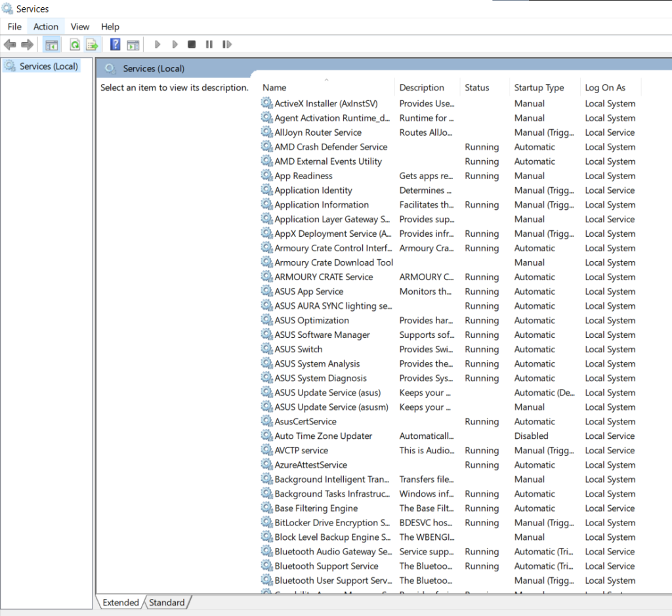Click the Start Service play icon

tap(157, 44)
